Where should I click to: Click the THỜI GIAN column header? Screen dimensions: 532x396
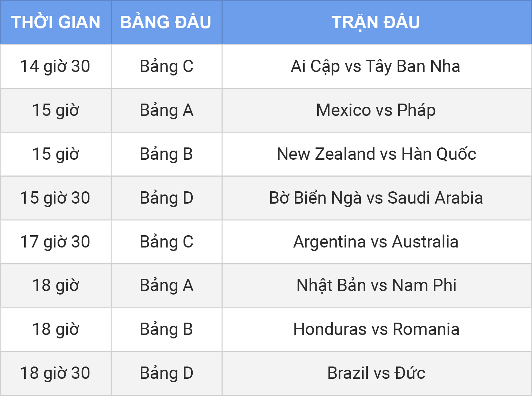tap(56, 22)
